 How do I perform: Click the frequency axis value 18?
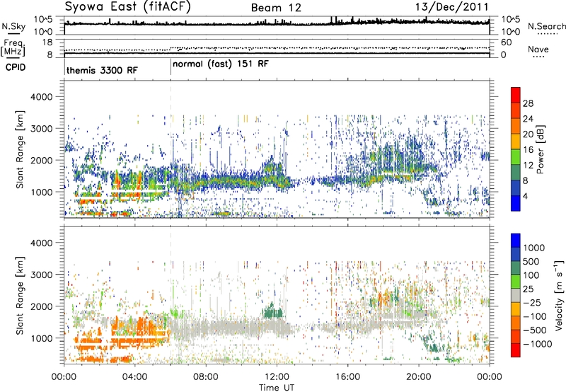(x=47, y=42)
